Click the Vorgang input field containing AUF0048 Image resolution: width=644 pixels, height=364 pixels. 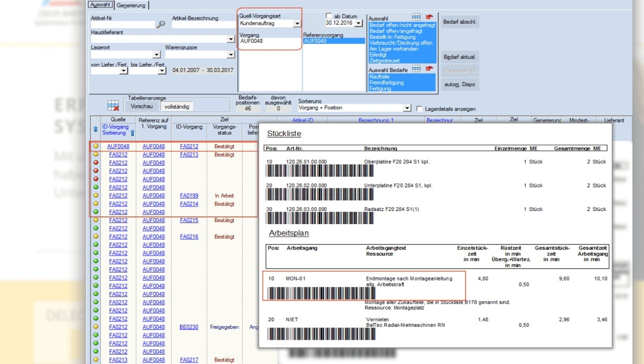[270, 41]
